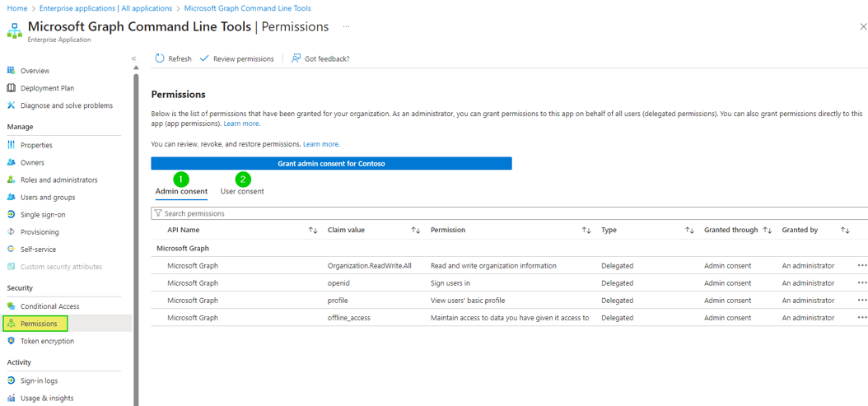Click the Usage & insights chart icon
Viewport: 868px width, 406px height.
[x=11, y=398]
